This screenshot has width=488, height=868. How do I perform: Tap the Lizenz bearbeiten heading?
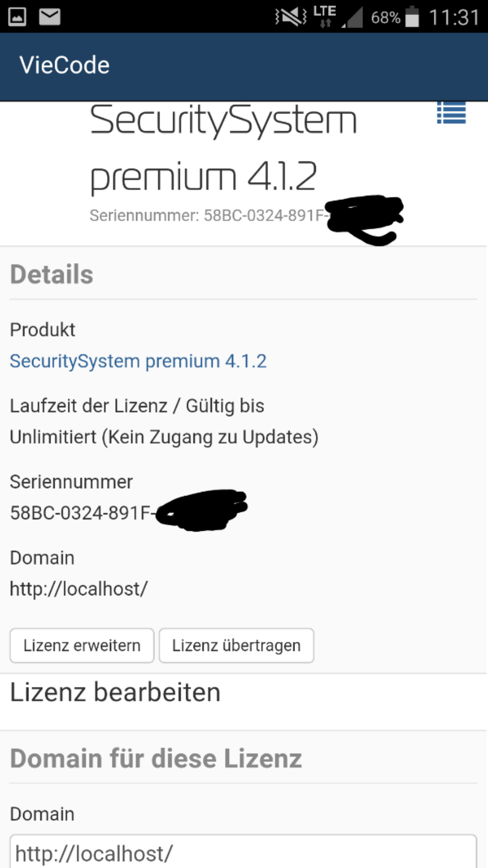(115, 692)
